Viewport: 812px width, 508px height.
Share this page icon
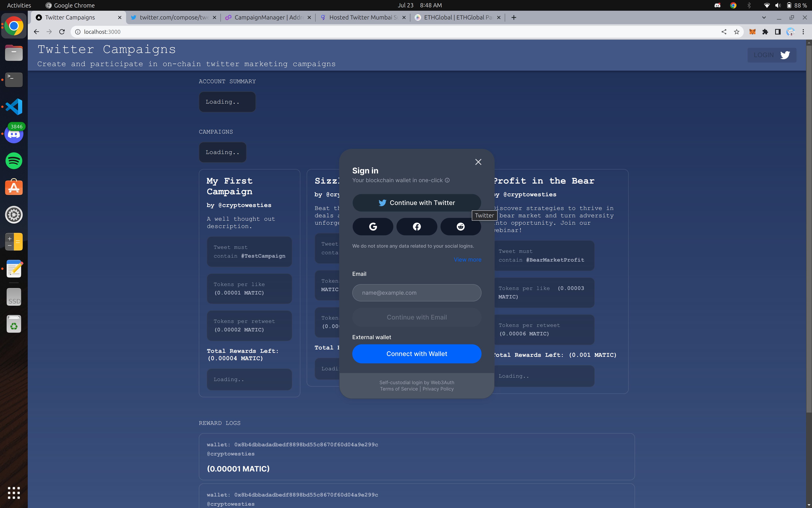724,32
